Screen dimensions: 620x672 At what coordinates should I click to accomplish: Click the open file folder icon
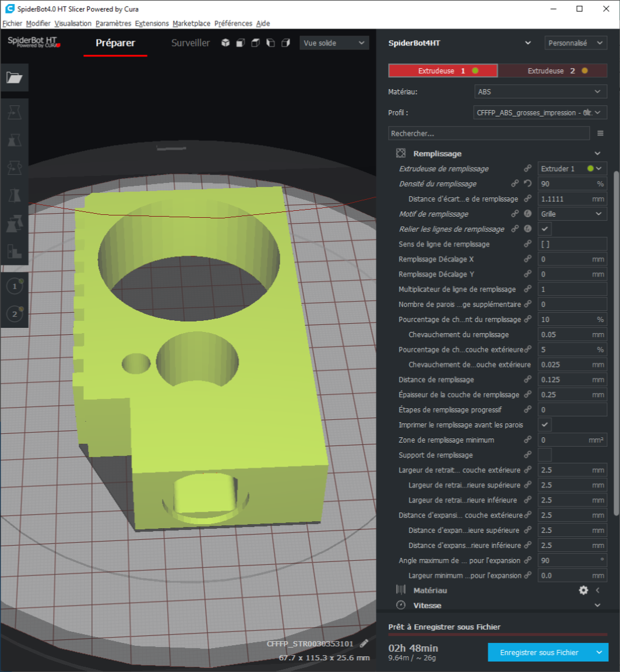[14, 77]
